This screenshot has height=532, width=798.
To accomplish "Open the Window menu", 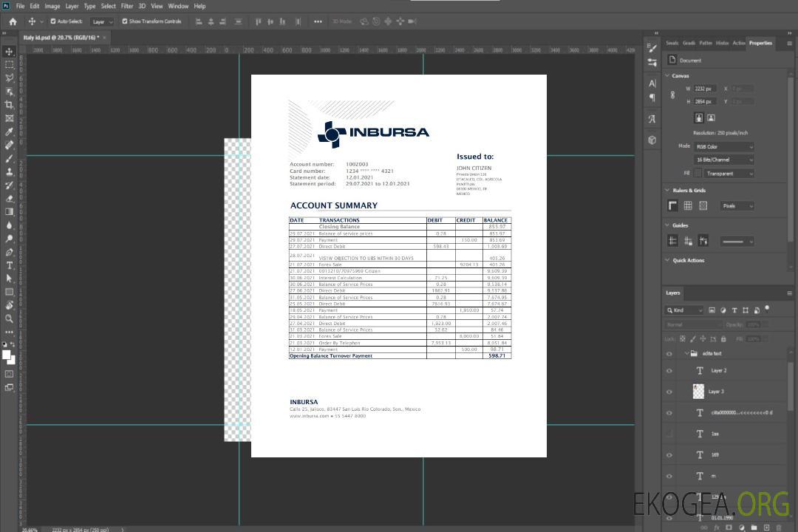I will point(178,6).
